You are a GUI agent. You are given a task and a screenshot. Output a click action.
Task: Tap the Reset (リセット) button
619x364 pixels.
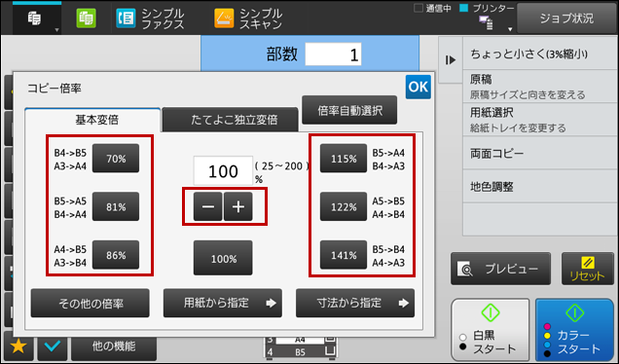pyautogui.click(x=588, y=269)
